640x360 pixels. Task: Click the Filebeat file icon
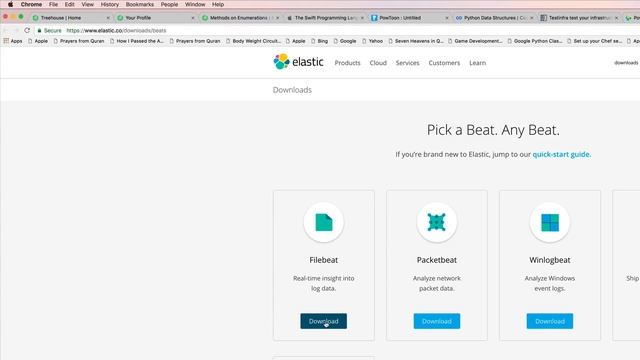[324, 222]
